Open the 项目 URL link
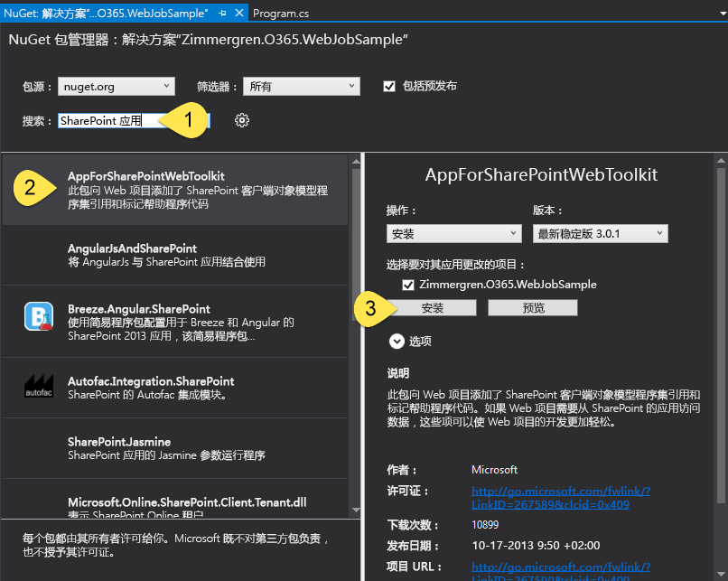728x581 pixels. point(561,567)
